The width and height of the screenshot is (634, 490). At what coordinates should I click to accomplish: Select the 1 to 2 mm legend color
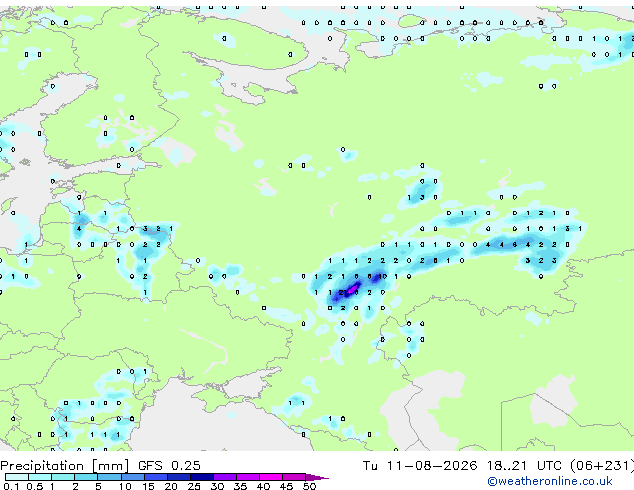pyautogui.click(x=63, y=477)
